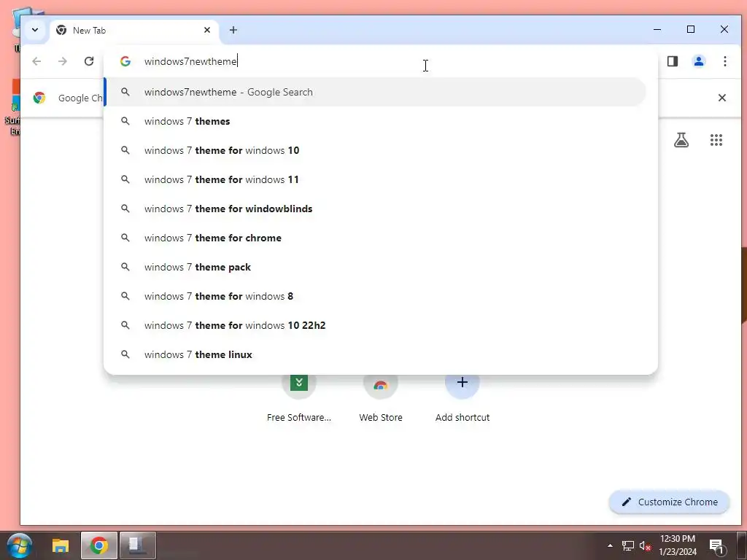
Task: Show hidden tray icons arrow
Action: [610, 545]
